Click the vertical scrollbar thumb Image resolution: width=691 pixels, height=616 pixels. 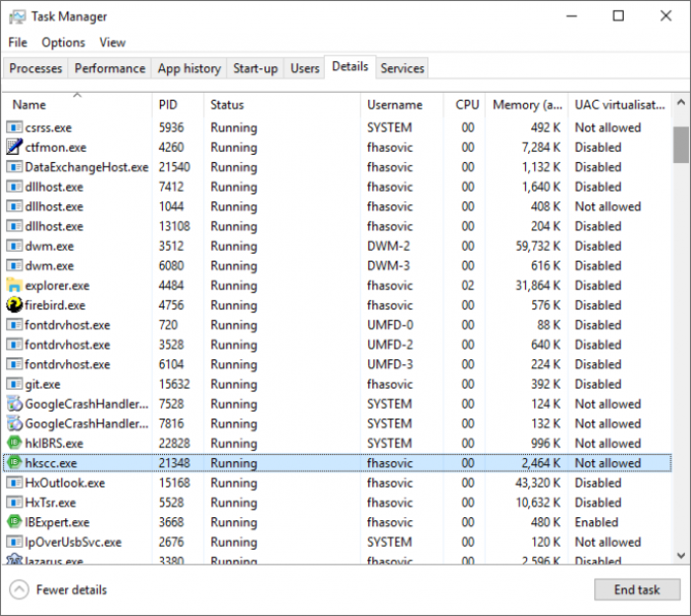tap(680, 144)
